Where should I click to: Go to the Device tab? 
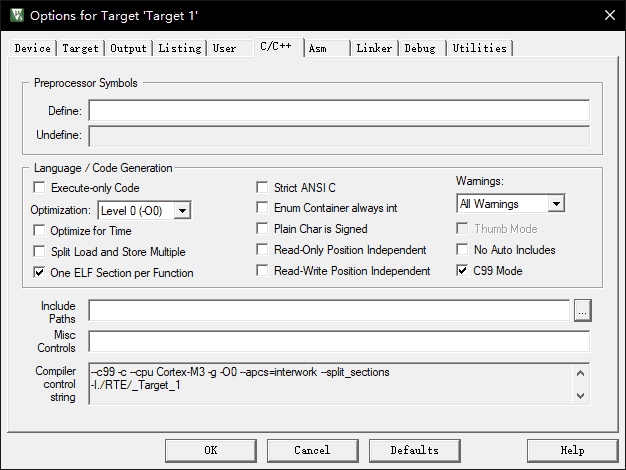[x=33, y=48]
